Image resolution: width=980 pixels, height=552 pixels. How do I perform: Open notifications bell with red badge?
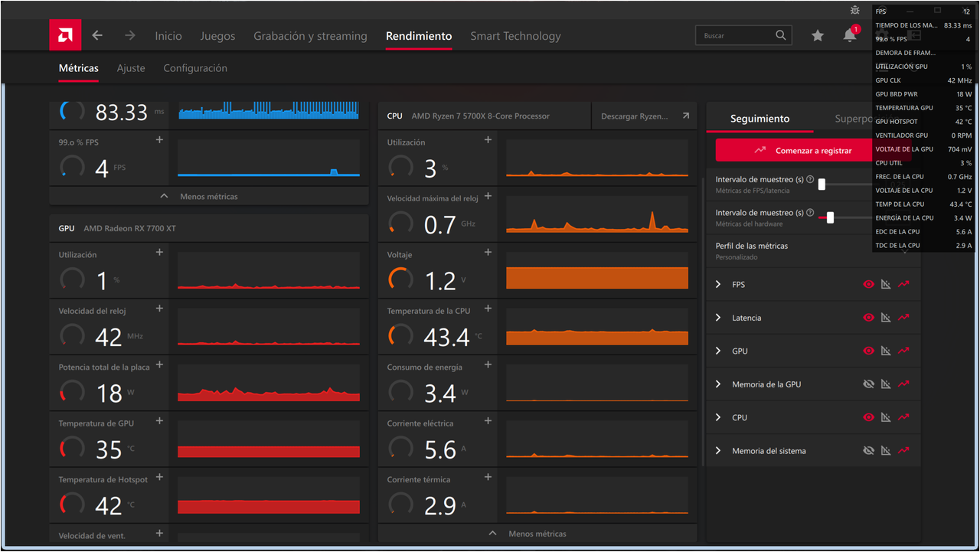coord(851,34)
